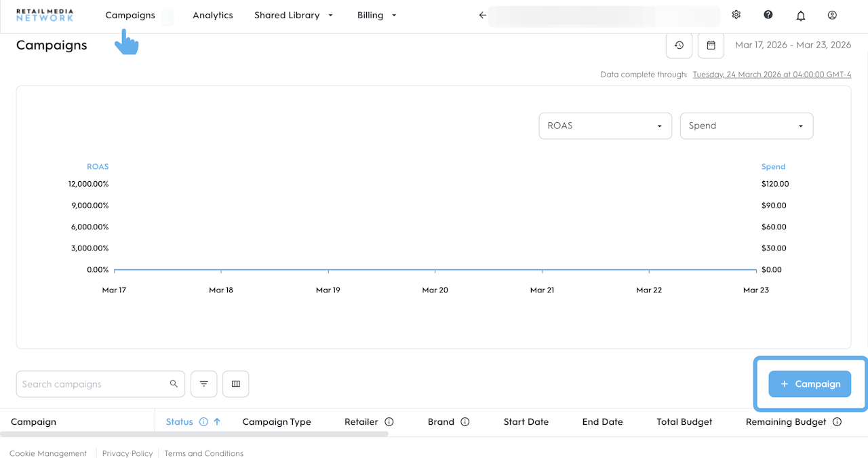Click the history clock icon
The image size is (868, 458).
679,45
